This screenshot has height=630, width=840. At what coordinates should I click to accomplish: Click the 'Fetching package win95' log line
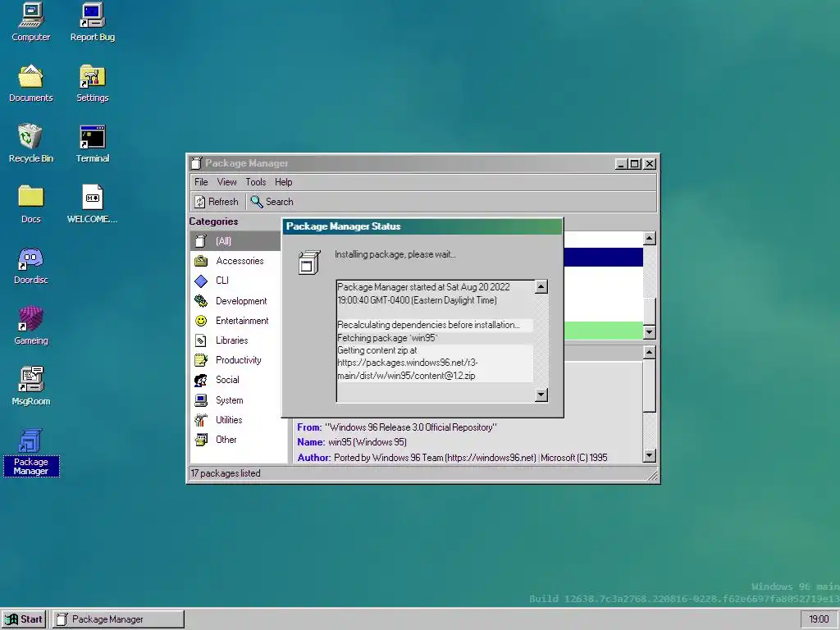(x=435, y=338)
